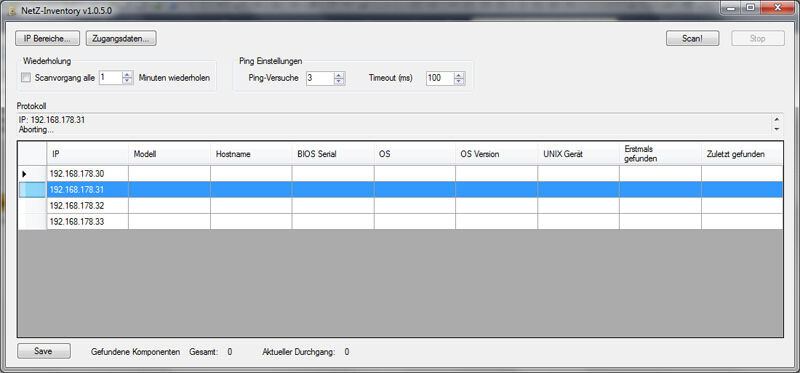800x373 pixels.
Task: Click the 'Aborting...' log line
Action: [36, 130]
